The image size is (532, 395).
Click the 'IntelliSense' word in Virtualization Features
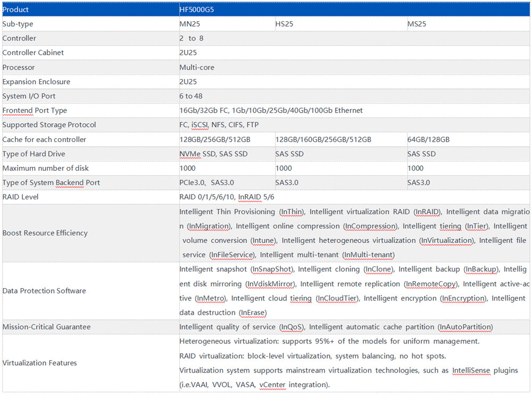coord(471,371)
